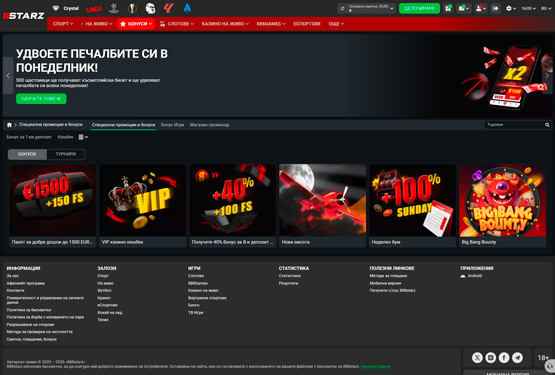Open the X (Twitter) social icon

coord(477,358)
